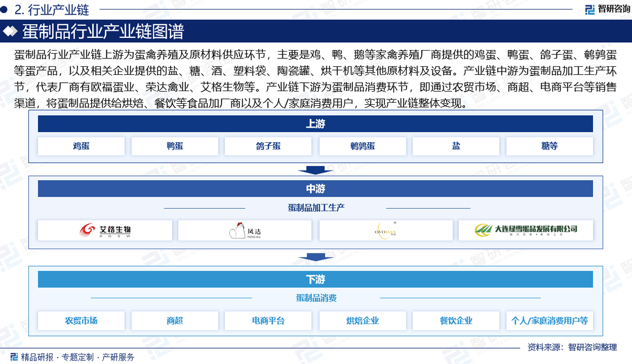Image resolution: width=632 pixels, height=364 pixels.
Task: Click the 鸡蛋 box
Action: tap(81, 146)
